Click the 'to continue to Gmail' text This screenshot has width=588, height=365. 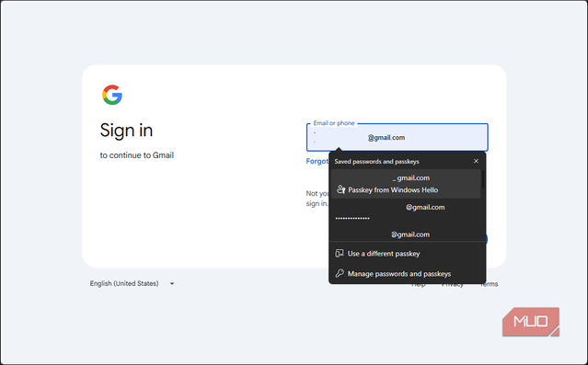(137, 155)
